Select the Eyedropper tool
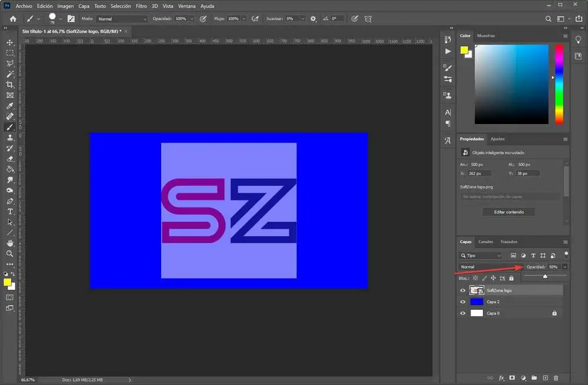 [x=10, y=106]
